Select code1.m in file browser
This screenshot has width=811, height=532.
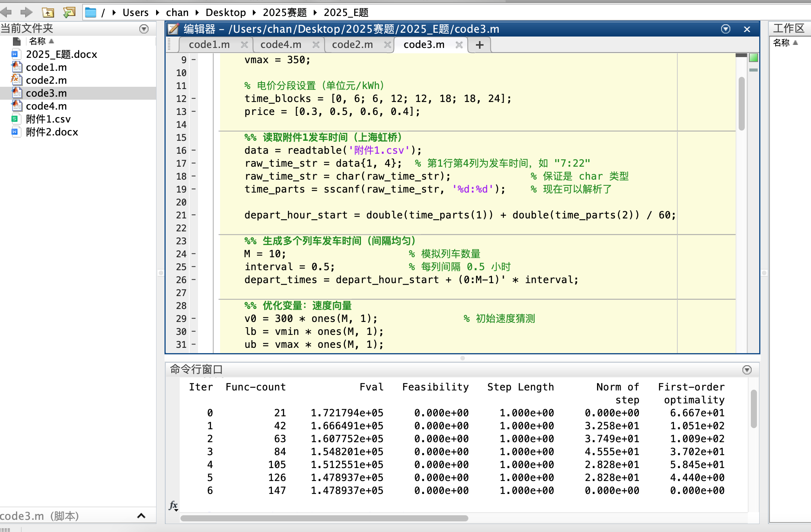(46, 67)
